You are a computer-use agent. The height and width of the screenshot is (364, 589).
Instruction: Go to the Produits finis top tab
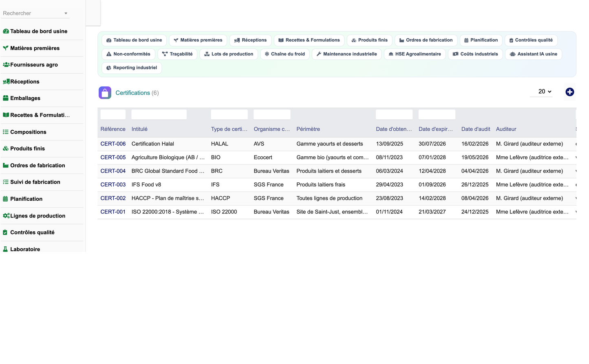point(369,40)
